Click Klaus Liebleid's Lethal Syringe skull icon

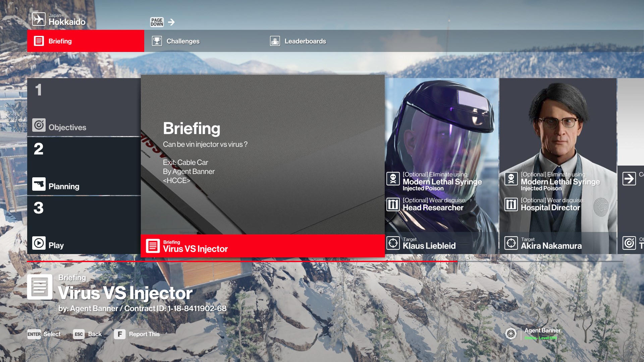(393, 179)
